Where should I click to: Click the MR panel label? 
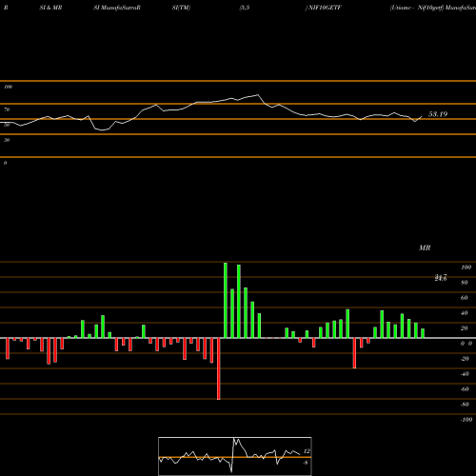425,248
